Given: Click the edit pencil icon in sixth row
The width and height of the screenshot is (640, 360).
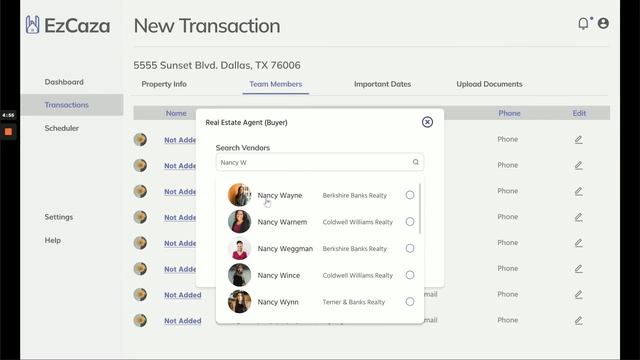Looking at the screenshot, I should pos(578,269).
